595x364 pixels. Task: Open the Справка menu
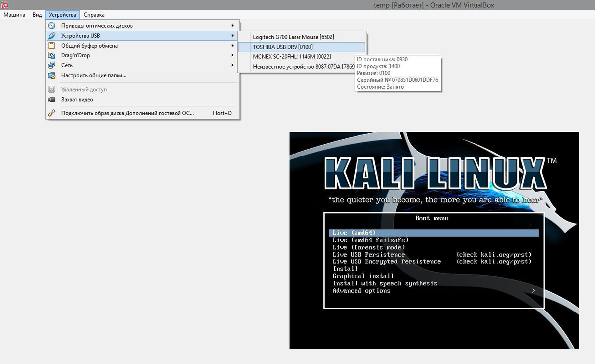pos(94,15)
